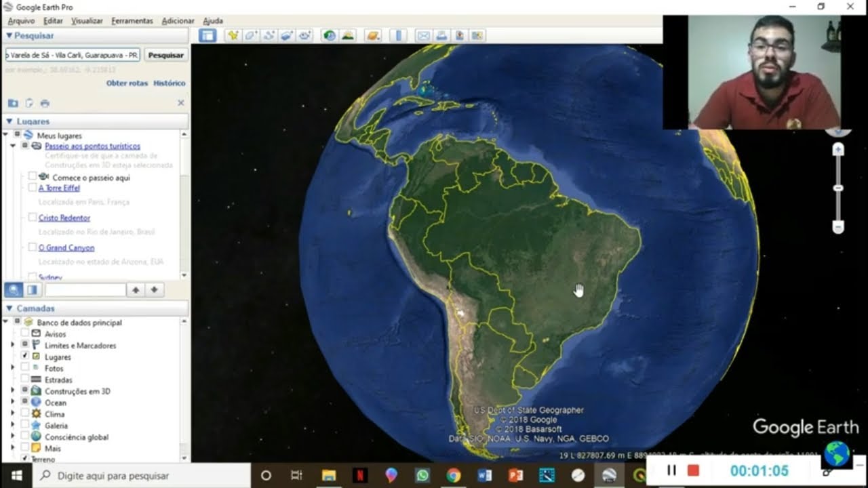
Task: Click the Email toolbar icon
Action: (x=423, y=35)
